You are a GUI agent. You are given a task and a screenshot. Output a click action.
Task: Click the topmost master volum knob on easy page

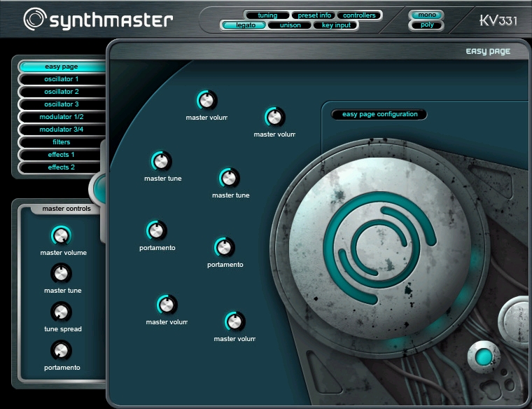(x=206, y=100)
